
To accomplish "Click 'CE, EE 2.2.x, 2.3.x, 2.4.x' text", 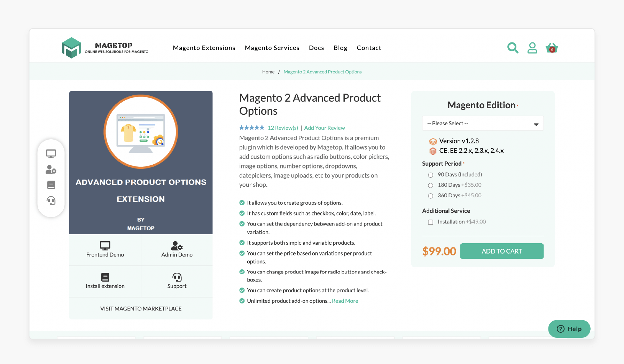I will [471, 151].
